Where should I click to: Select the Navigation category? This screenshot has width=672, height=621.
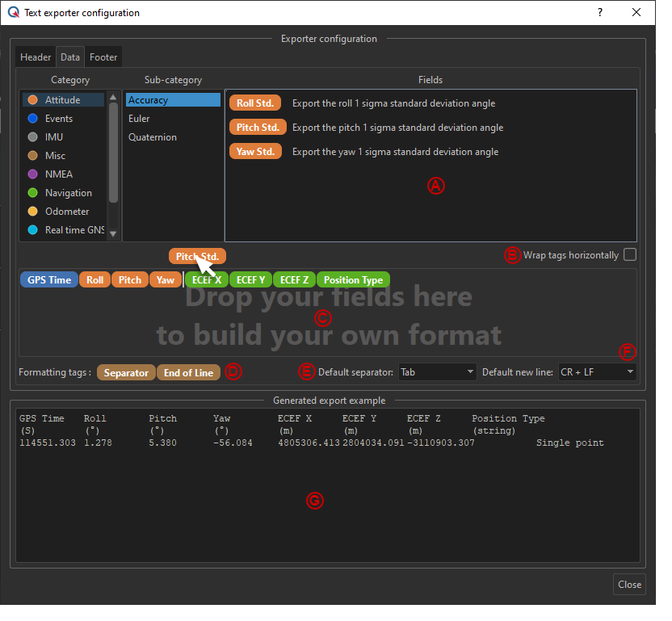[68, 193]
